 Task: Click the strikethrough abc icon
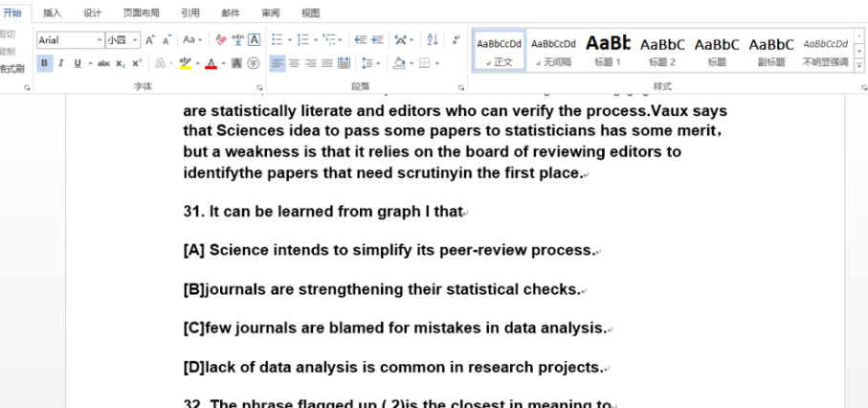pos(104,63)
